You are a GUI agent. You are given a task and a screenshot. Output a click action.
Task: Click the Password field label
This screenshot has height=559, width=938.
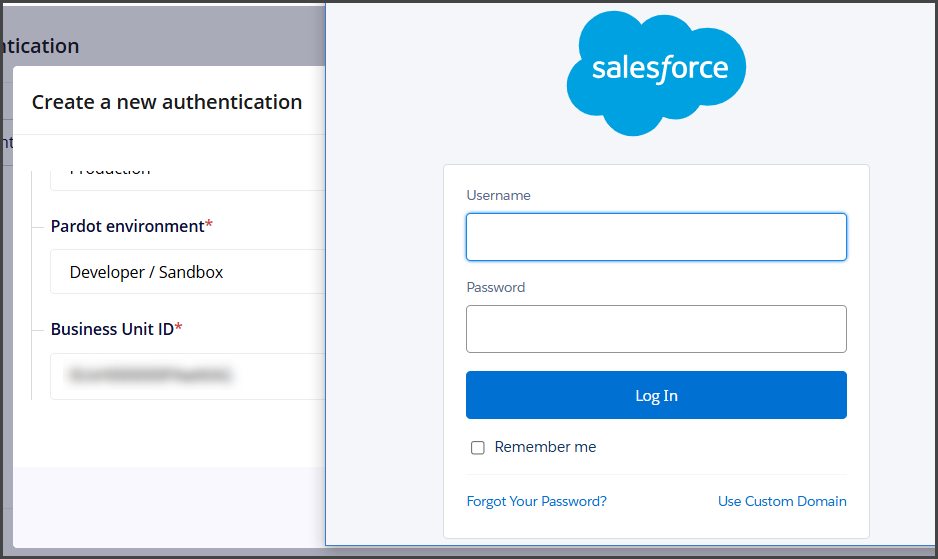[x=495, y=287]
